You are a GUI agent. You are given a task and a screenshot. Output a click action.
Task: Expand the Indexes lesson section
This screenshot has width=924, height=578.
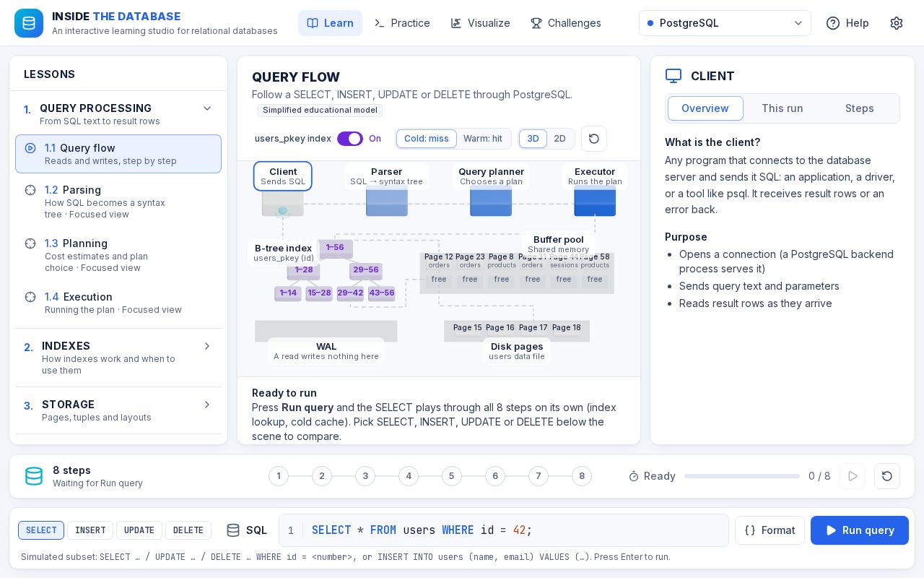click(118, 358)
